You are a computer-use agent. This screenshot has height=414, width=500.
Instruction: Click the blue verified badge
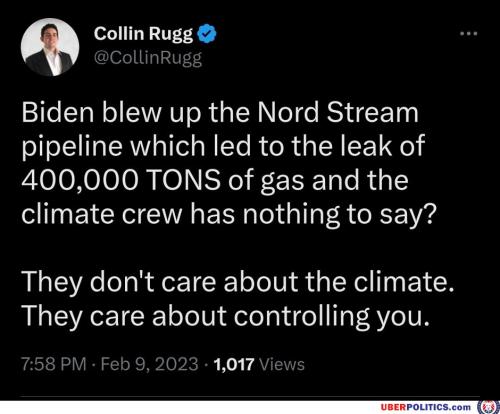pos(207,33)
